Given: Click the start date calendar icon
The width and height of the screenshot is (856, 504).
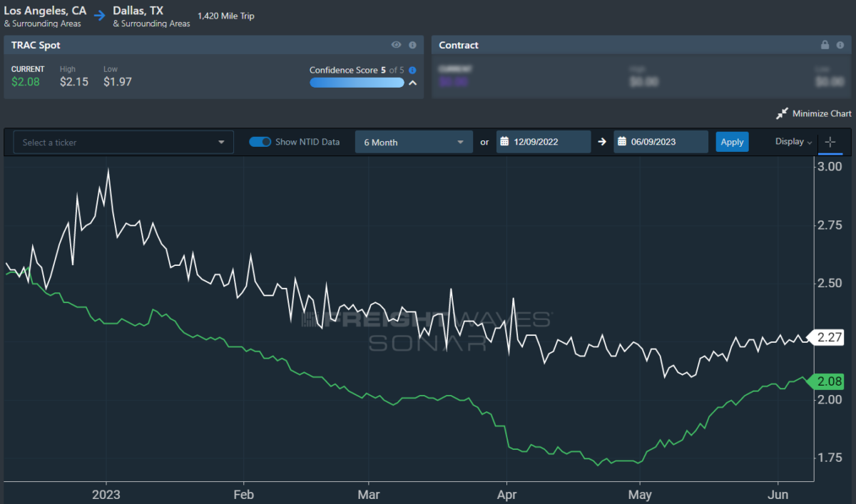Looking at the screenshot, I should [504, 142].
